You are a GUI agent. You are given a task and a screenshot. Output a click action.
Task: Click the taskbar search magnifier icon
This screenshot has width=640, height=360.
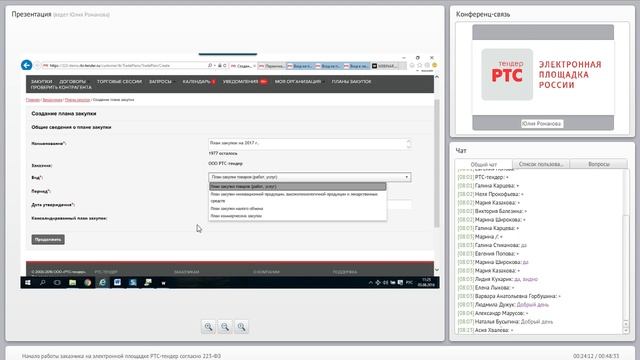pyautogui.click(x=42, y=282)
